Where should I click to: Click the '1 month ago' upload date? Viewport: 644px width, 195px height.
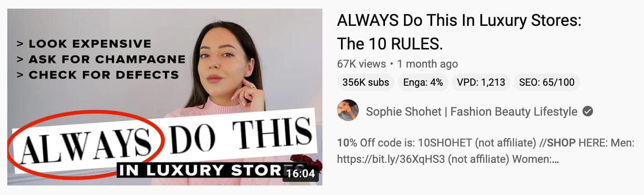pyautogui.click(x=428, y=64)
